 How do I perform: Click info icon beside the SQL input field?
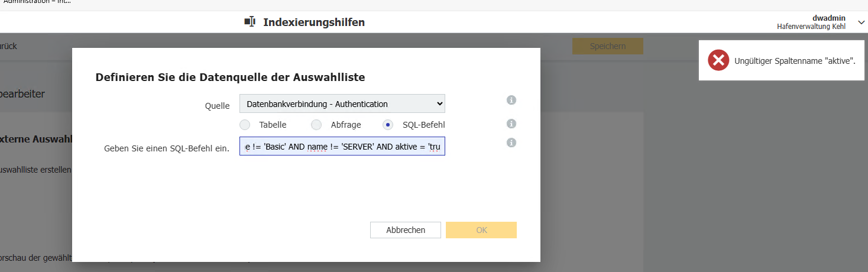click(x=511, y=143)
